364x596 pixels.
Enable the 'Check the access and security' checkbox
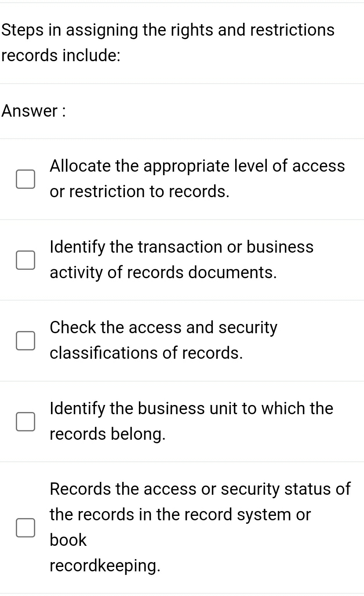[25, 341]
